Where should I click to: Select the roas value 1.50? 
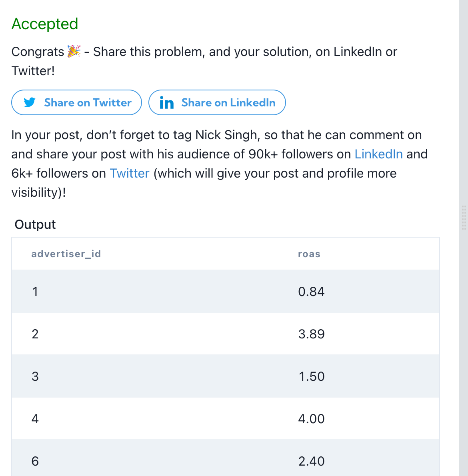(x=311, y=376)
